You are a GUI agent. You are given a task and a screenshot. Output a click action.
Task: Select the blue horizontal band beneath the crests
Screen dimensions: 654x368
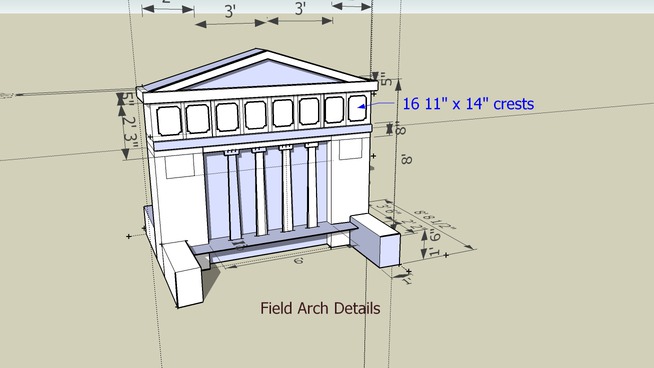click(x=262, y=137)
